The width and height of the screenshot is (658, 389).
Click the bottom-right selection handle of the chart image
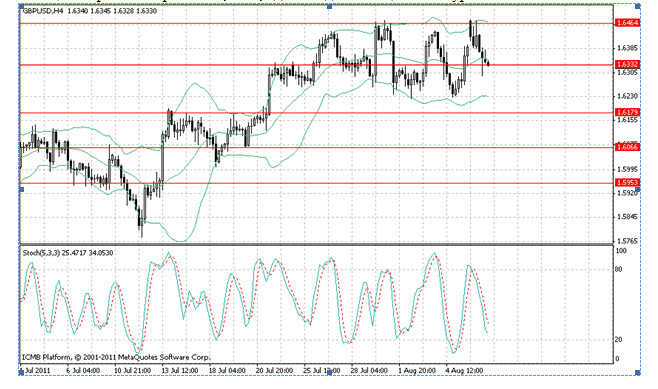(x=638, y=373)
